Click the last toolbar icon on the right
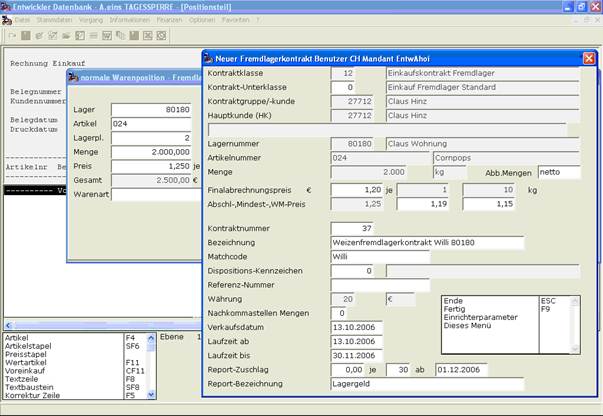Screen dimensions: 603x416 click(x=162, y=36)
